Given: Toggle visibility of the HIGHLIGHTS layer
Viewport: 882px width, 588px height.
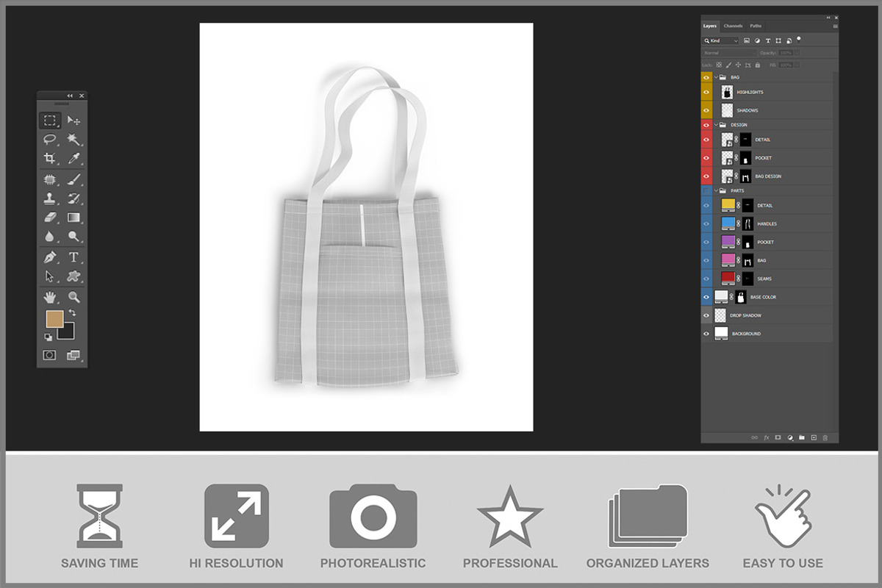Looking at the screenshot, I should pos(706,92).
